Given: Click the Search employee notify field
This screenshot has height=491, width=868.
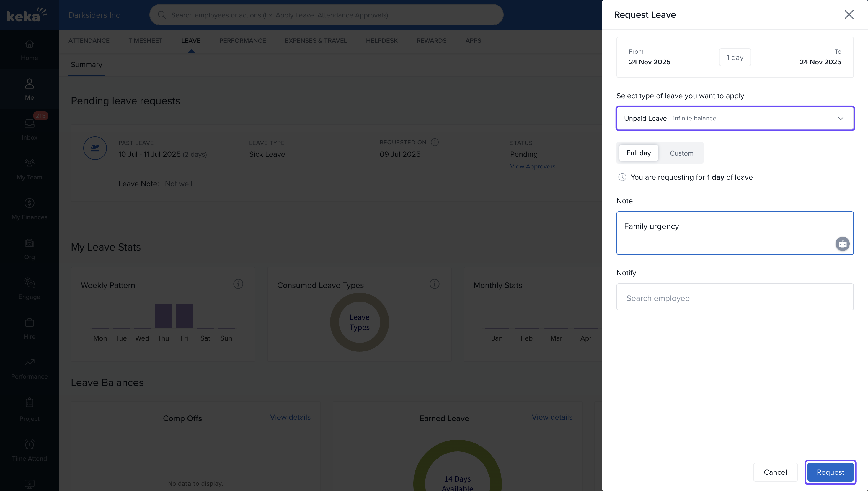Looking at the screenshot, I should [x=735, y=298].
